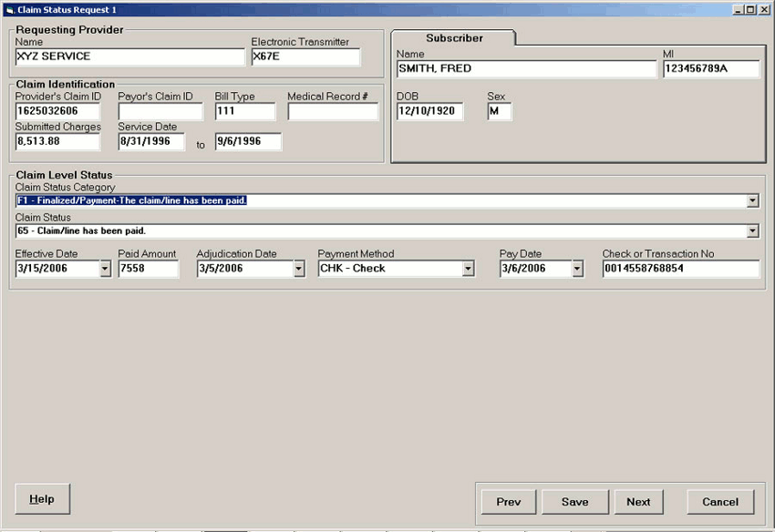
Task: Expand the Payment Method dropdown showing CHK - Check
Action: [468, 268]
